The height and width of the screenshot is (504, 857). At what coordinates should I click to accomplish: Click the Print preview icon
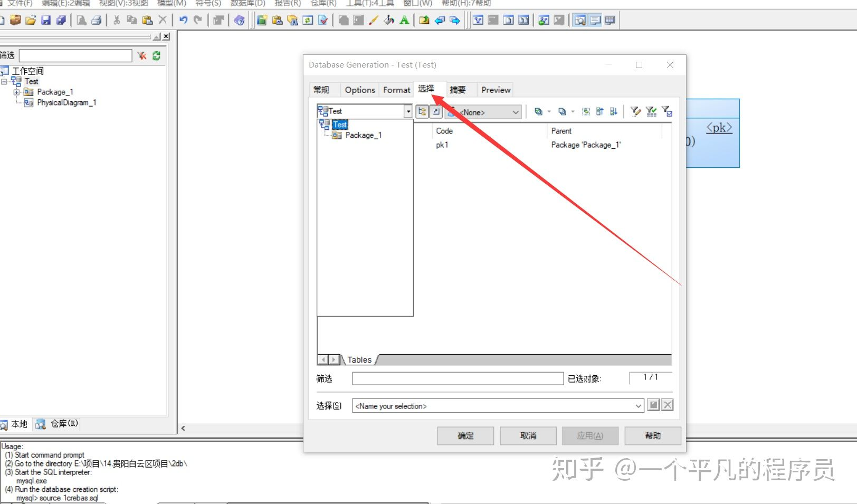point(81,21)
